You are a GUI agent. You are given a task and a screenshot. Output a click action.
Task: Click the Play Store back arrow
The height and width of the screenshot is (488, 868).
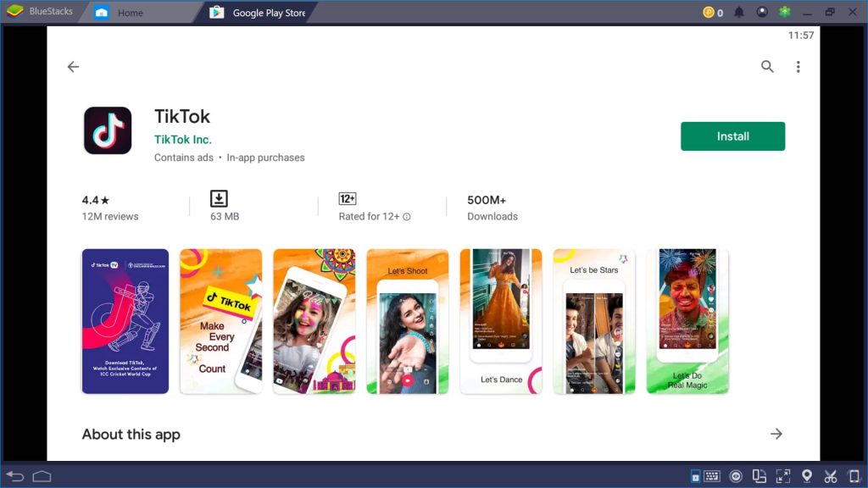click(x=73, y=67)
